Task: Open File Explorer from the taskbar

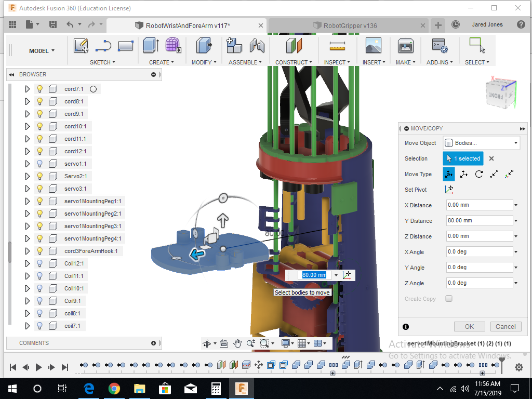Action: (x=139, y=388)
